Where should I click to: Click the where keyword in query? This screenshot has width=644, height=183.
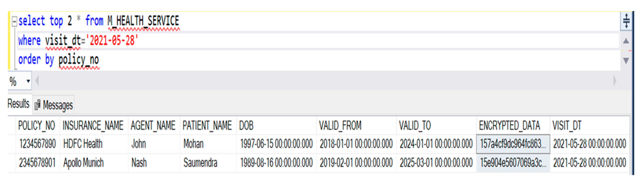click(x=29, y=40)
